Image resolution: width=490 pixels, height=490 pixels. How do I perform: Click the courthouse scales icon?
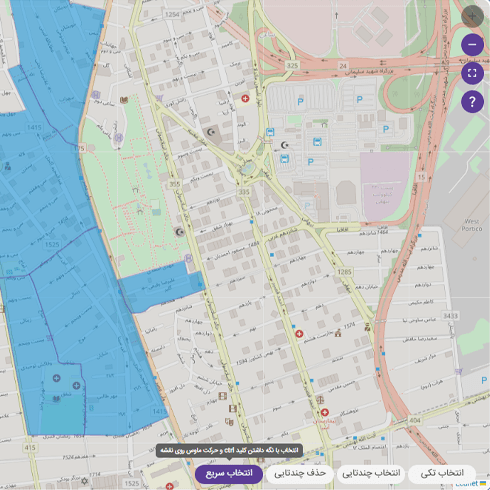pos(320,399)
